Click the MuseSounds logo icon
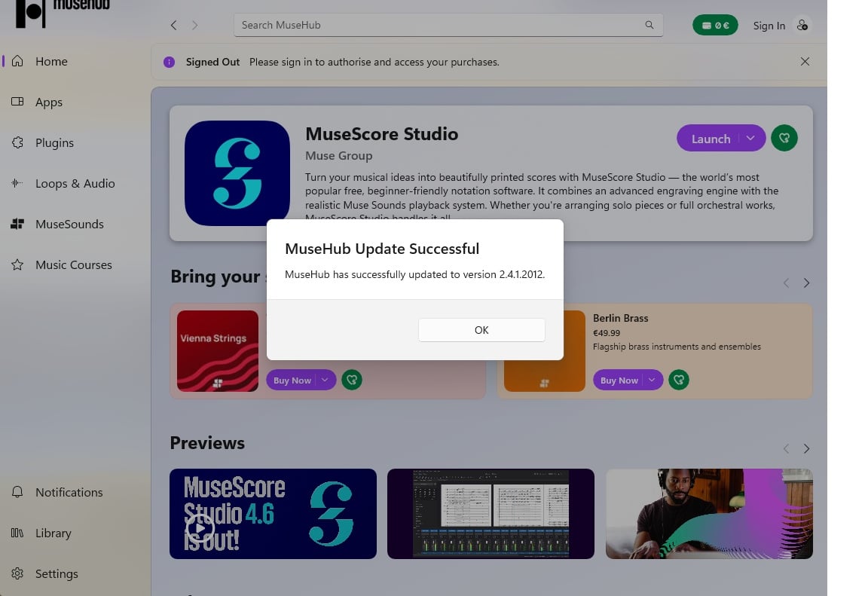The image size is (868, 596). coord(17,224)
